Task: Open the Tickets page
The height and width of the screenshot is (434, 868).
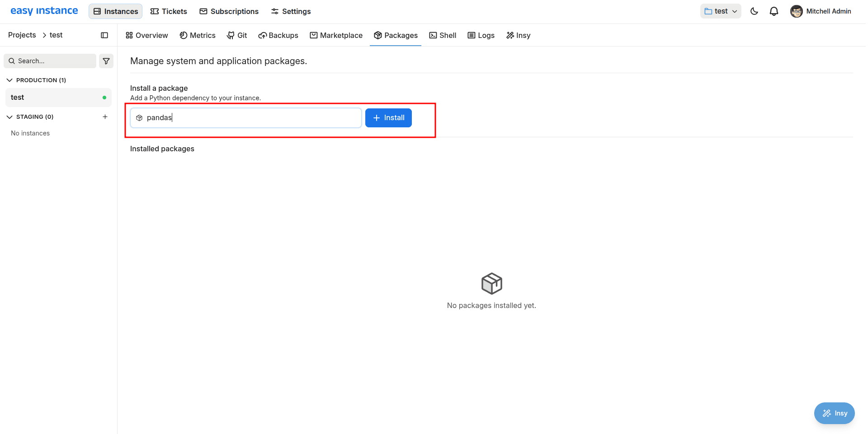Action: [169, 11]
